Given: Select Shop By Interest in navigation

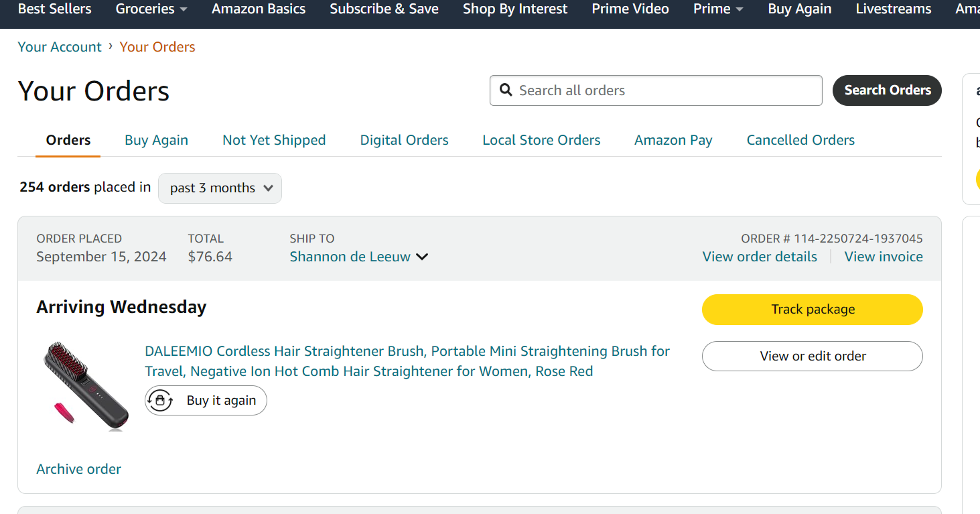Looking at the screenshot, I should click(515, 9).
